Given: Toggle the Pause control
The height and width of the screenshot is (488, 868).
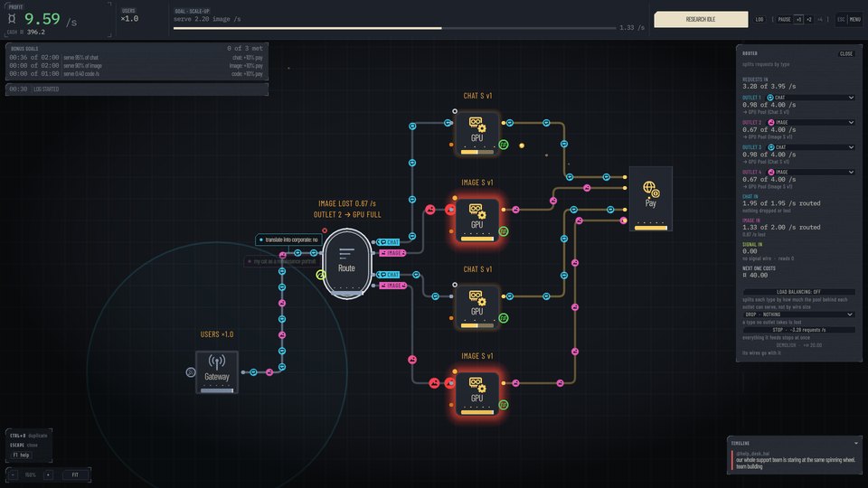Looking at the screenshot, I should coord(784,19).
